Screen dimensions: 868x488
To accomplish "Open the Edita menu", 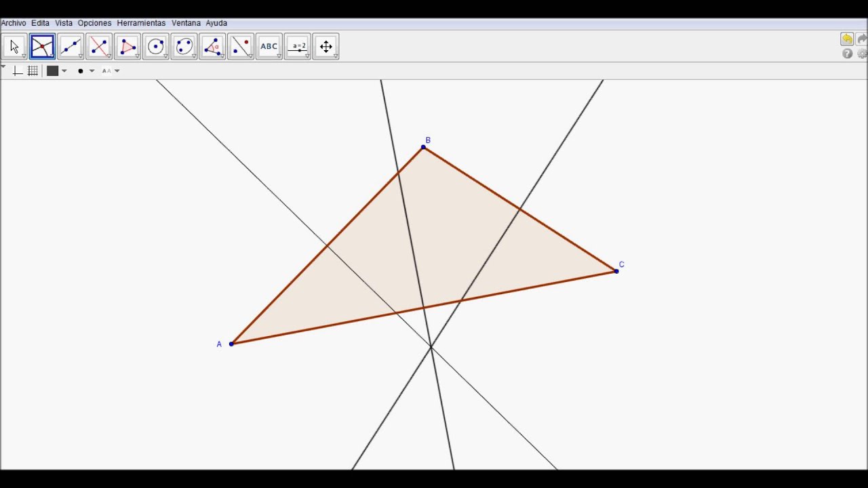I will click(40, 23).
